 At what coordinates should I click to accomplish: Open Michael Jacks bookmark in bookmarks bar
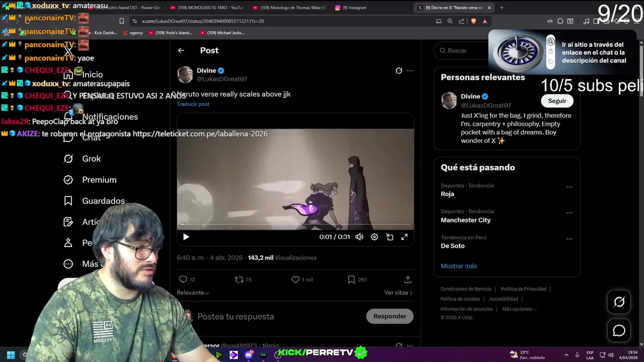222,33
